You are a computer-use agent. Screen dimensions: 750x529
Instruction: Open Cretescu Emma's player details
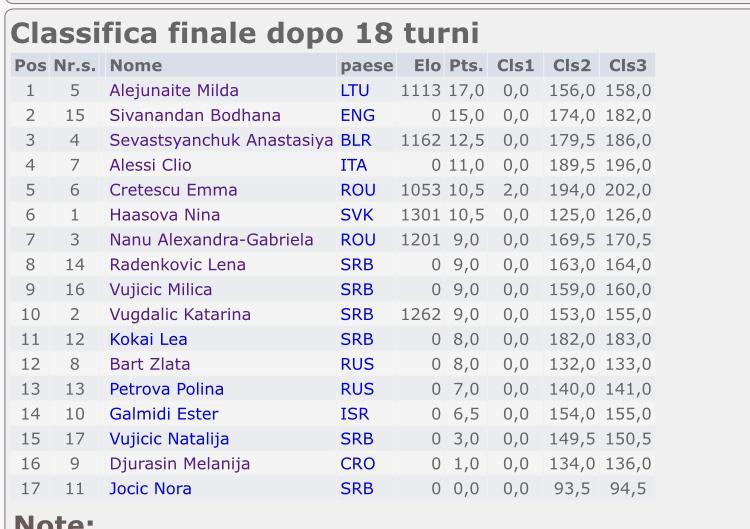[174, 190]
